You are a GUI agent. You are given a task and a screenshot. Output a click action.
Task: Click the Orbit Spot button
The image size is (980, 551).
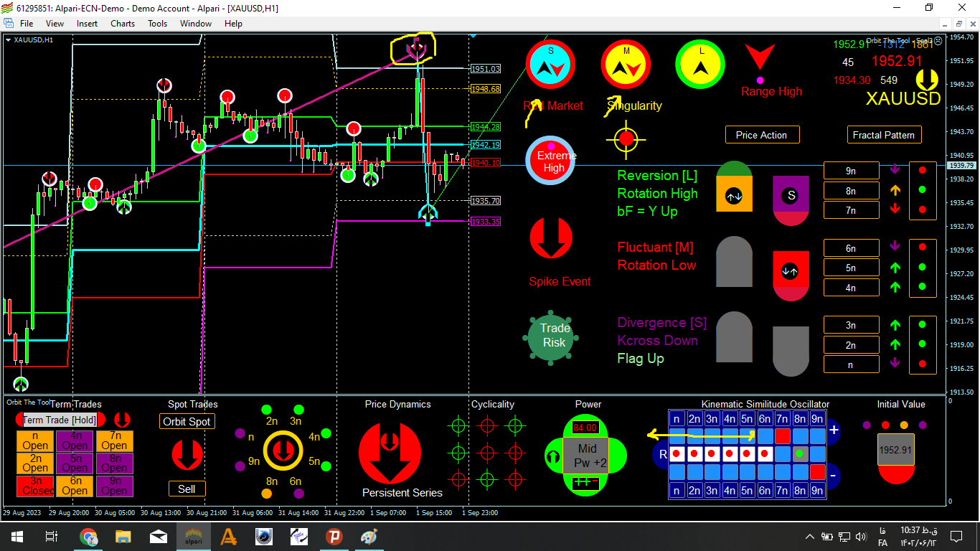(187, 421)
